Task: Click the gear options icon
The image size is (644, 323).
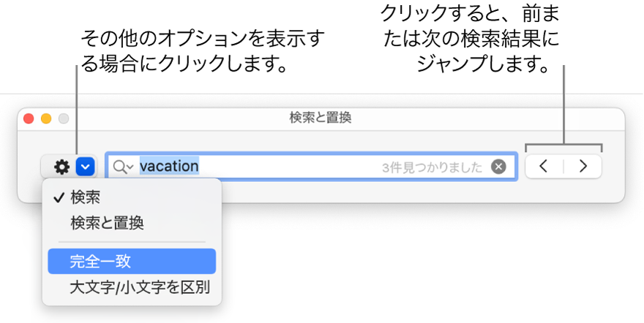Action: [x=61, y=167]
